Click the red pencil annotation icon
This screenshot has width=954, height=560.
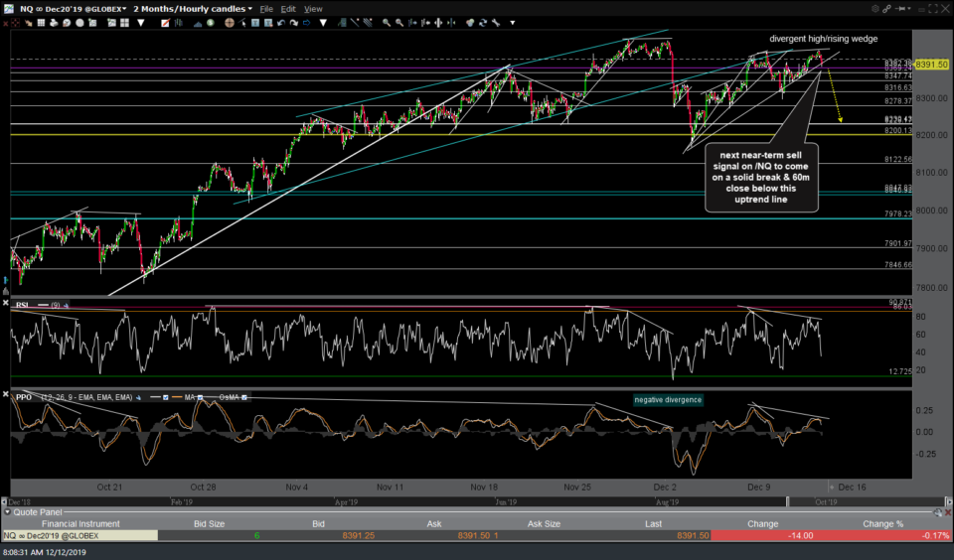tap(165, 23)
